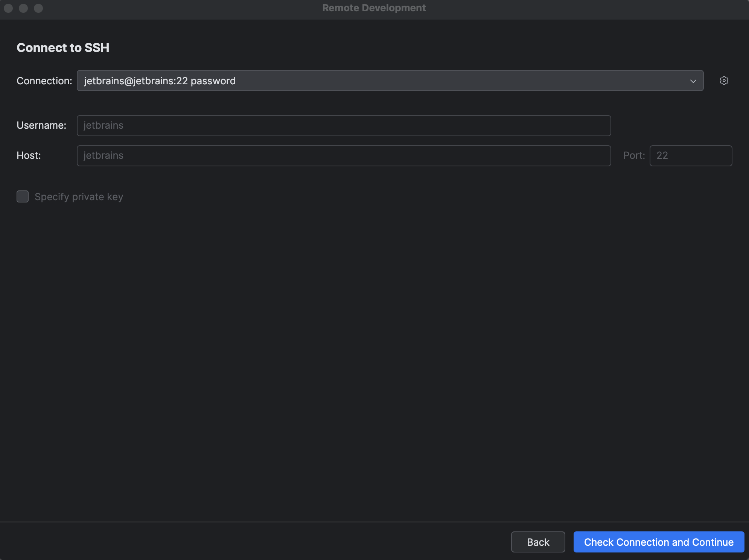
Task: Click the Username label
Action: point(41,125)
